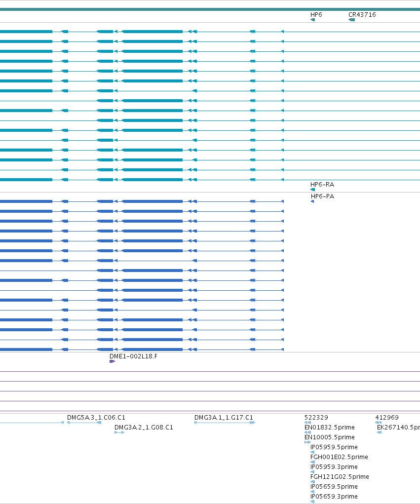Click the DMG5A3_1.C06.C1 alignment glyph

coord(84,423)
